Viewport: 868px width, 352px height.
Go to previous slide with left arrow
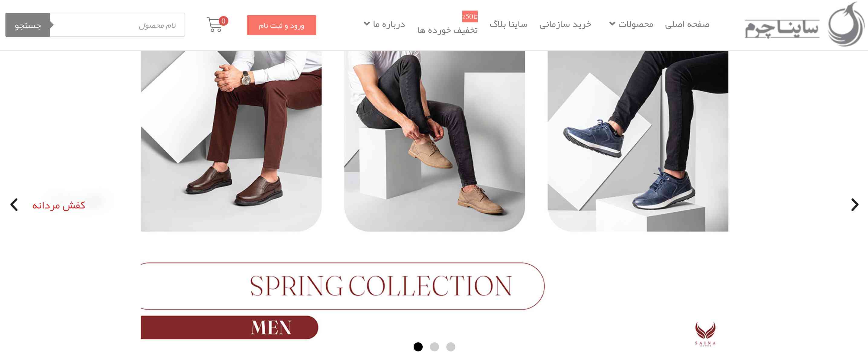point(14,205)
